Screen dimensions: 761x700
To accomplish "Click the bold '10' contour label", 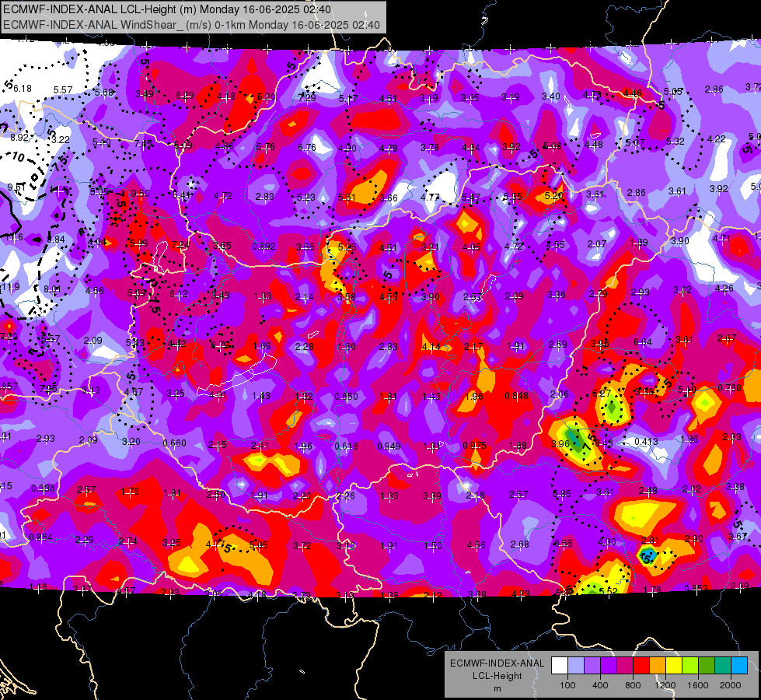I will pos(18,157).
